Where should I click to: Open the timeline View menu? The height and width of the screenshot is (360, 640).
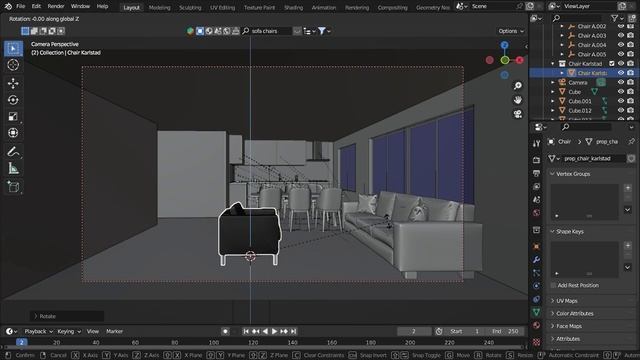pyautogui.click(x=93, y=331)
